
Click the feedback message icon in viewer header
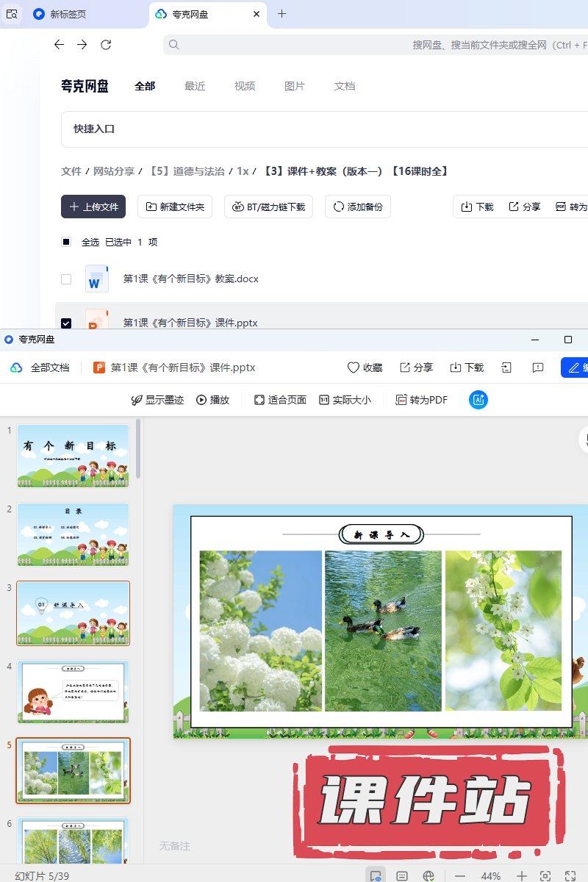[538, 367]
